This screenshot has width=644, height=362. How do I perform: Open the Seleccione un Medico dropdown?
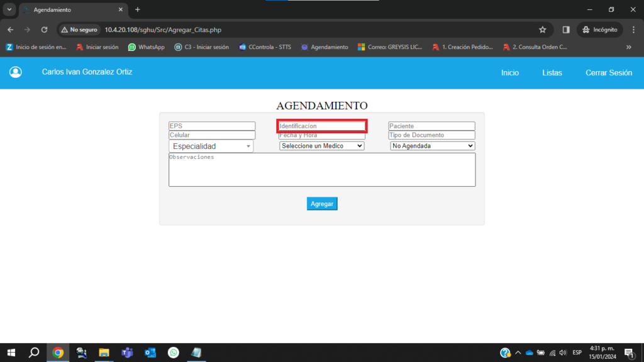click(321, 146)
